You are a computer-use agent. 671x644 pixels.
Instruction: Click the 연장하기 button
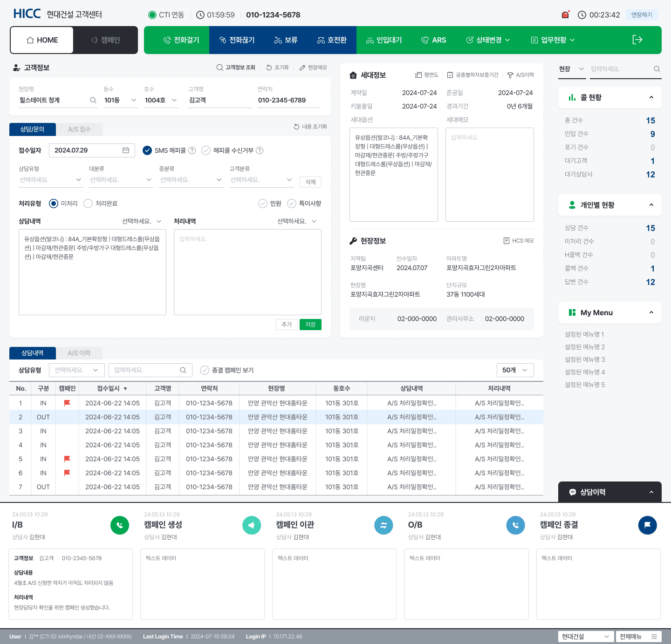click(642, 15)
